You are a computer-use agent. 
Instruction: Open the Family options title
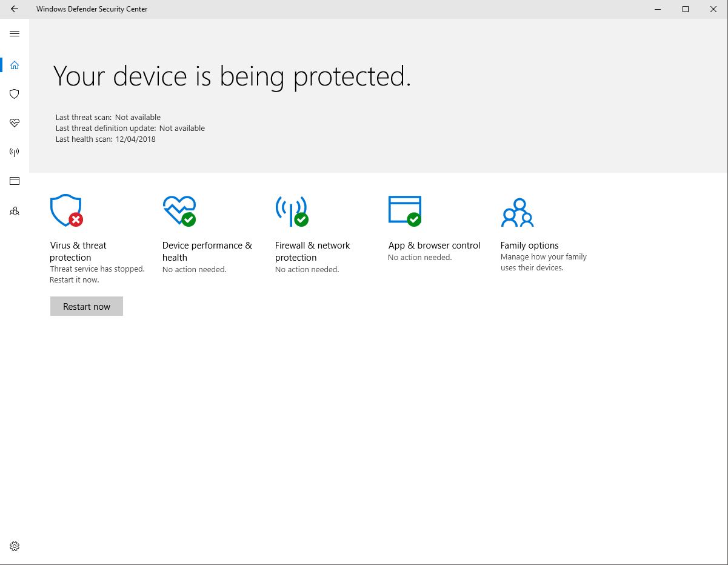coord(530,246)
